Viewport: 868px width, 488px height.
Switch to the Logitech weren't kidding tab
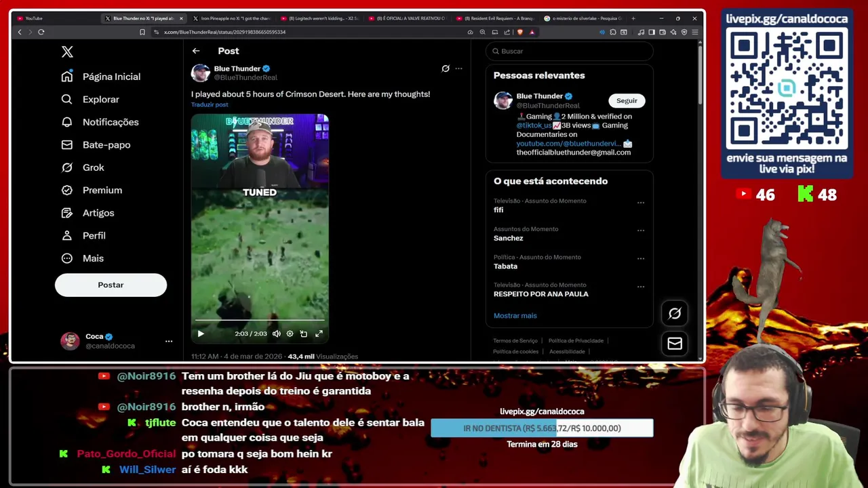pos(320,18)
